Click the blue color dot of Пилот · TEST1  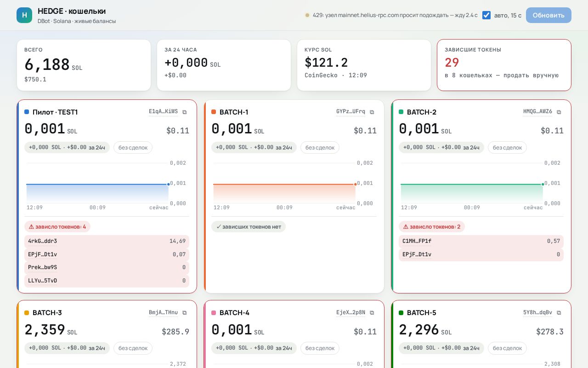27,112
